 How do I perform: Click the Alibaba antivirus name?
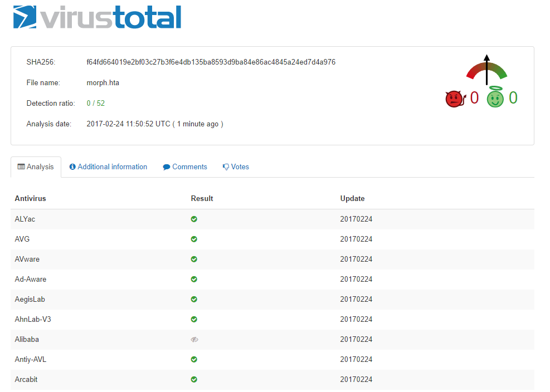[x=27, y=340]
